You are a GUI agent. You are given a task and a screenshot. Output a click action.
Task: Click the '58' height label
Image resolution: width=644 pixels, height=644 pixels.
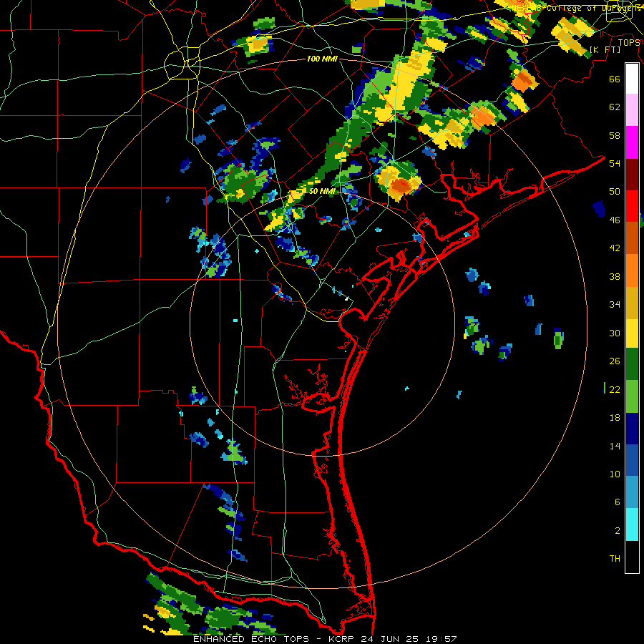[x=615, y=135]
